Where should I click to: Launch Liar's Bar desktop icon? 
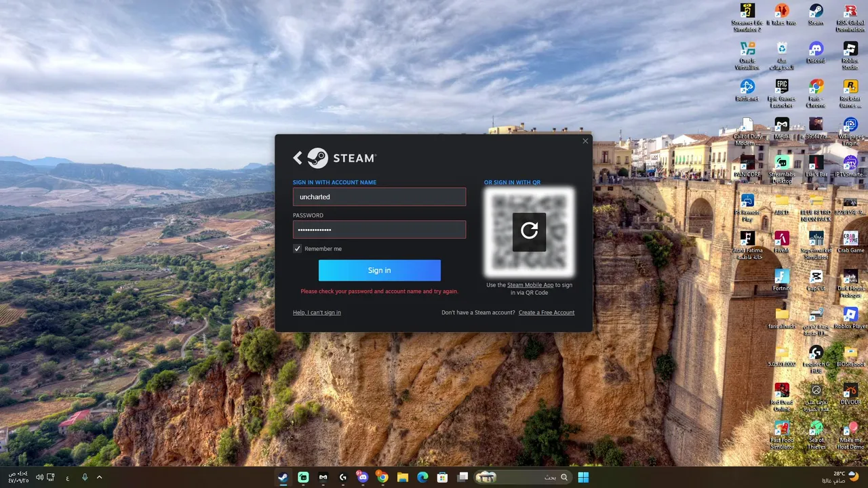816,166
